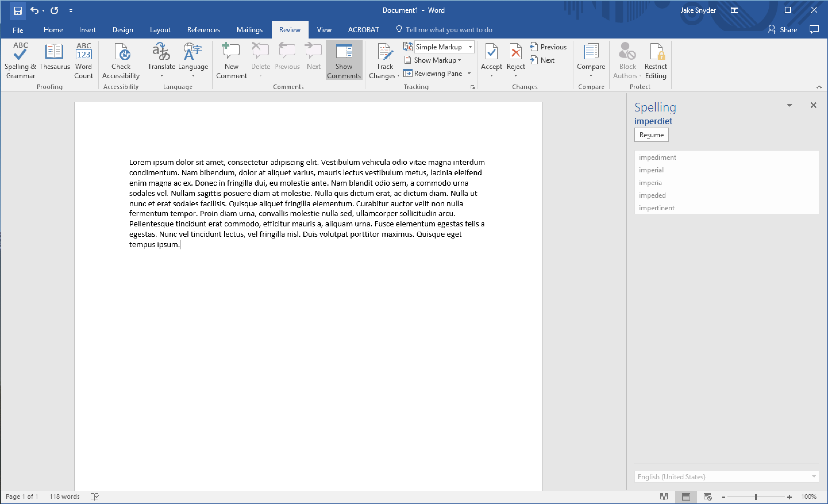Screen dimensions: 828x504
Task: Collapse the ribbon with the chevron
Action: [819, 87]
